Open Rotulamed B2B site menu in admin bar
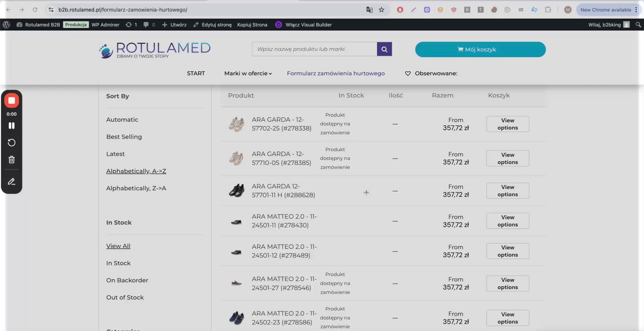Viewport: 644px width, 331px height. coord(38,25)
